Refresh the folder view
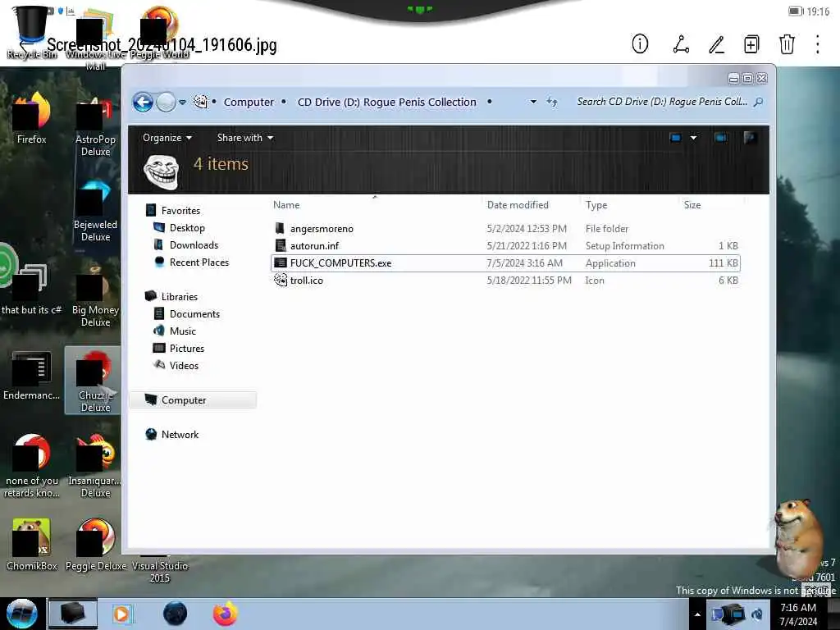This screenshot has height=630, width=840. (552, 102)
